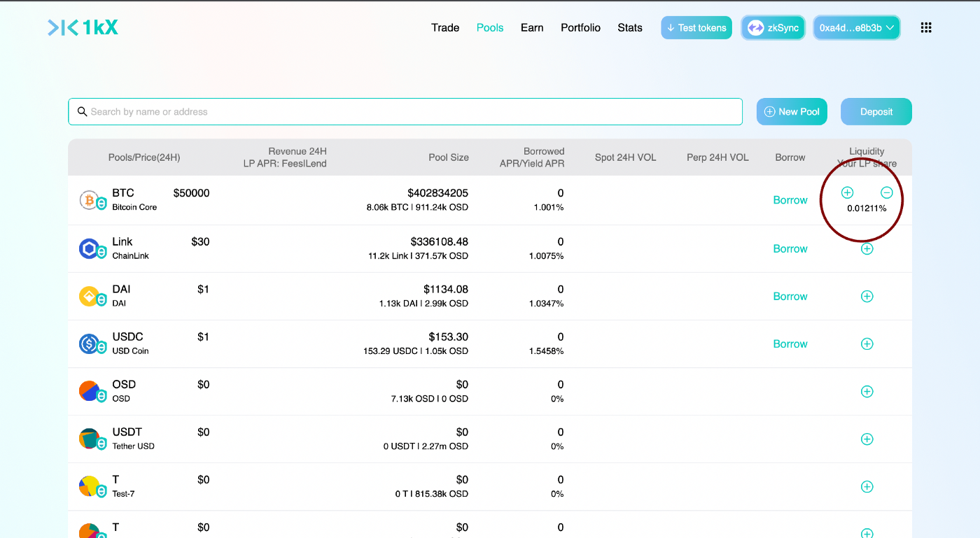
Task: Add liquidity to the Link pool
Action: coord(867,248)
